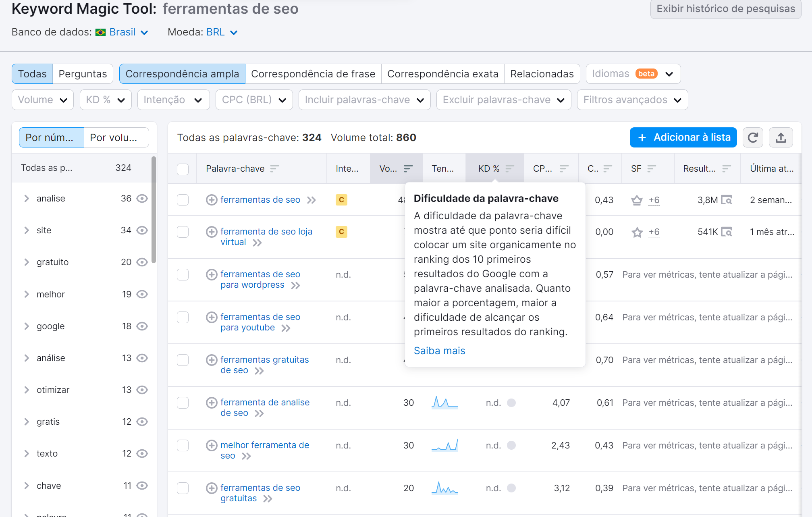
Task: Refresh the keyword results
Action: (x=753, y=137)
